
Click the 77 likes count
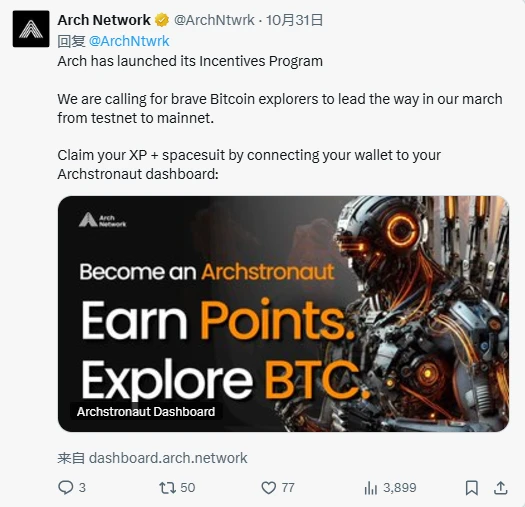pos(288,488)
